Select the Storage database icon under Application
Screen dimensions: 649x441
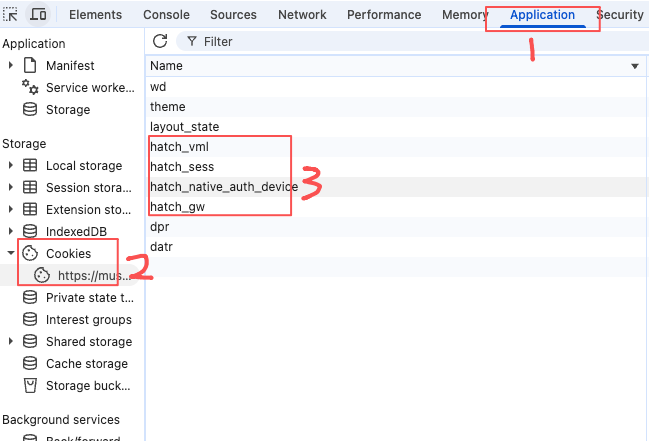point(30,109)
